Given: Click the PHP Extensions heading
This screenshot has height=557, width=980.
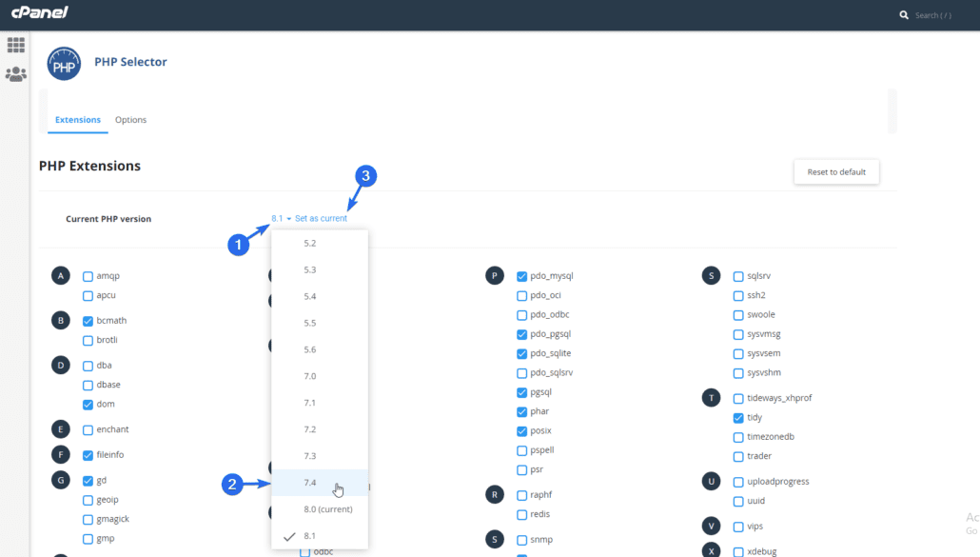Looking at the screenshot, I should (89, 166).
